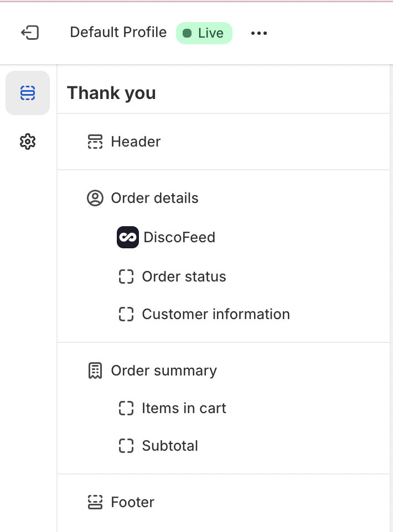
Task: Click the Footer section icon
Action: 95,502
